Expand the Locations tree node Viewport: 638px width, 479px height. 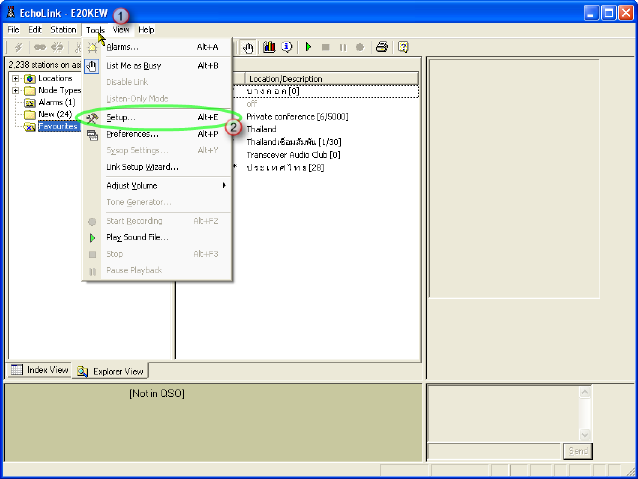point(15,78)
